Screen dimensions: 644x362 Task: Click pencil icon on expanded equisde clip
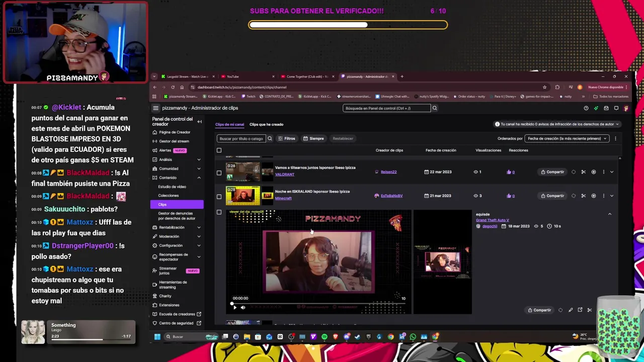coord(570,310)
